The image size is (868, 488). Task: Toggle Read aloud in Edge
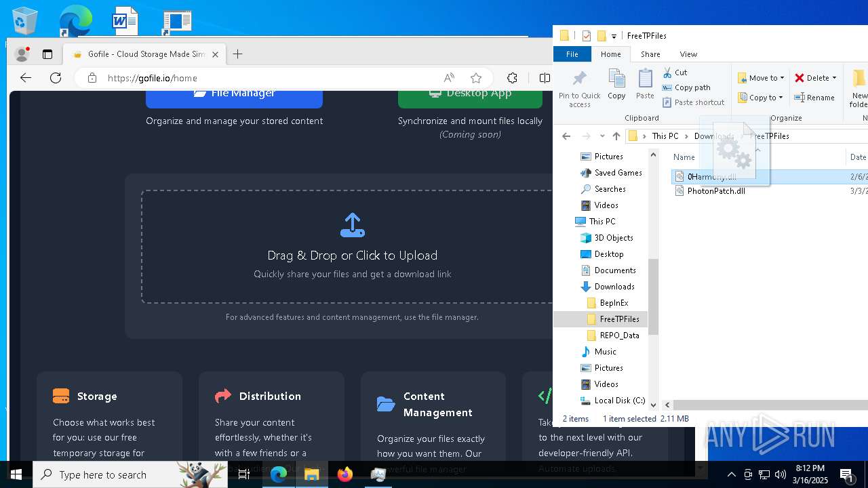tap(449, 78)
